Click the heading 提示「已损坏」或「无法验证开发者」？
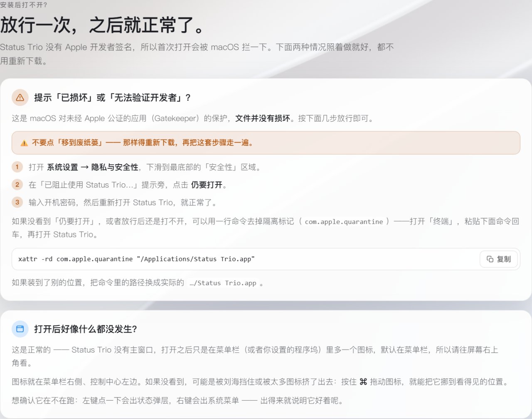The height and width of the screenshot is (419, 532). point(113,98)
